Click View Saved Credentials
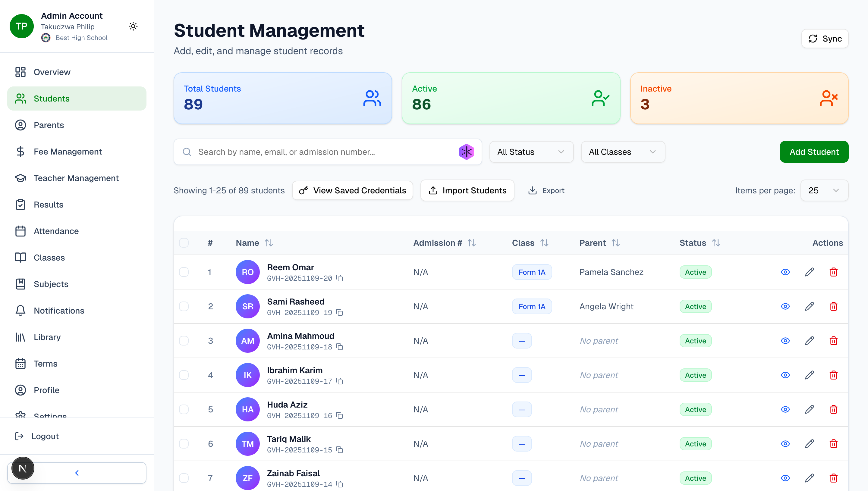The image size is (868, 491). (352, 190)
